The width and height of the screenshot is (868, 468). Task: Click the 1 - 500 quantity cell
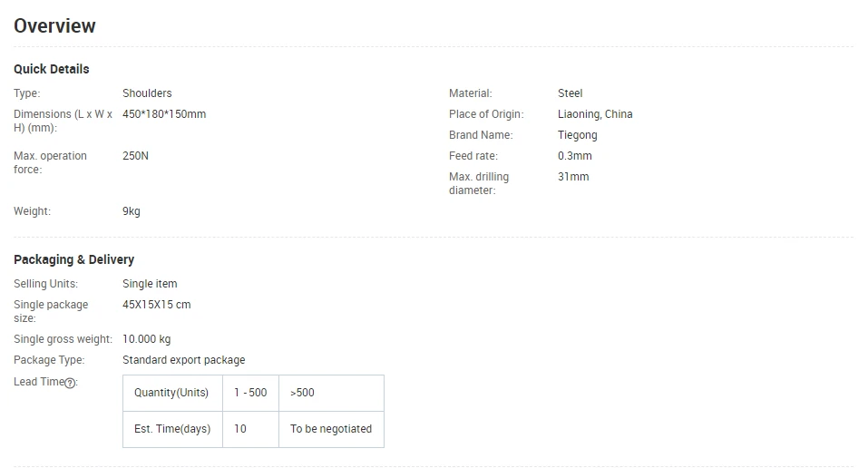pos(250,394)
